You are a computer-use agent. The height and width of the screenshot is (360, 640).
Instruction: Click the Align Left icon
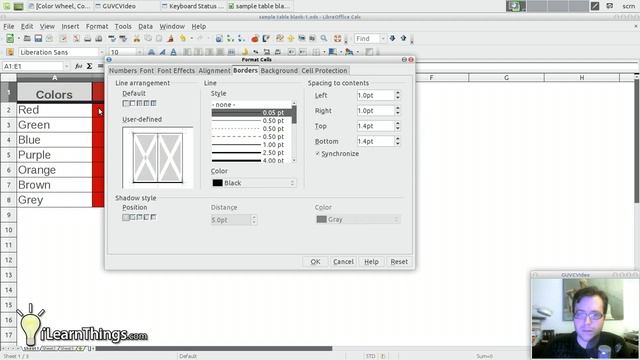(187, 52)
